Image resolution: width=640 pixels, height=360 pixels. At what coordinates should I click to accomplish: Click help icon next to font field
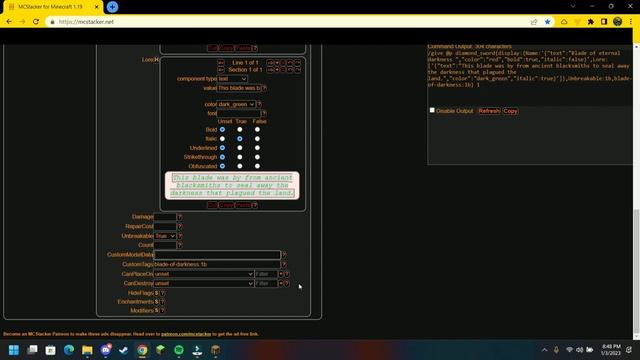pos(264,113)
